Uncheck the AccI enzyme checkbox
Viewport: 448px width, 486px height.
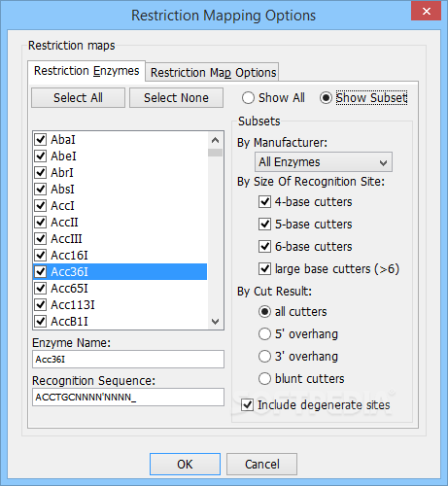[41, 206]
